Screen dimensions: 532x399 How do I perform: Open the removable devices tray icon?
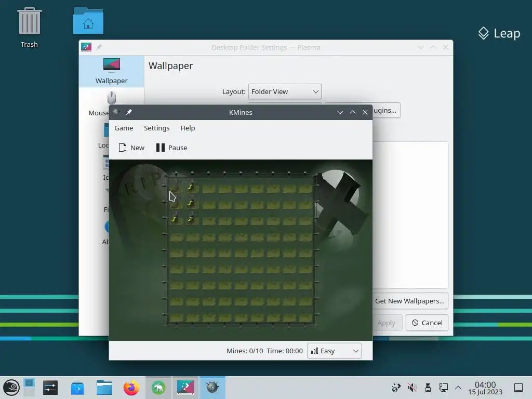pos(428,388)
